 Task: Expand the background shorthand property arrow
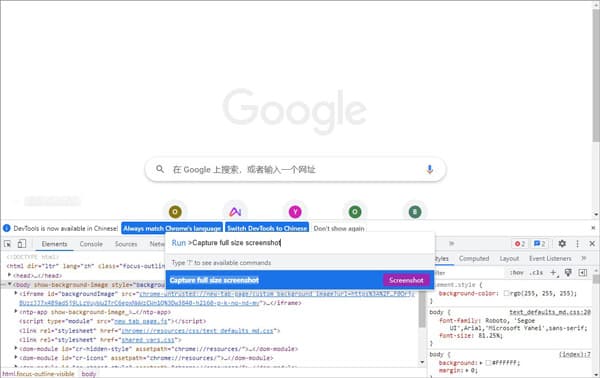pos(481,362)
